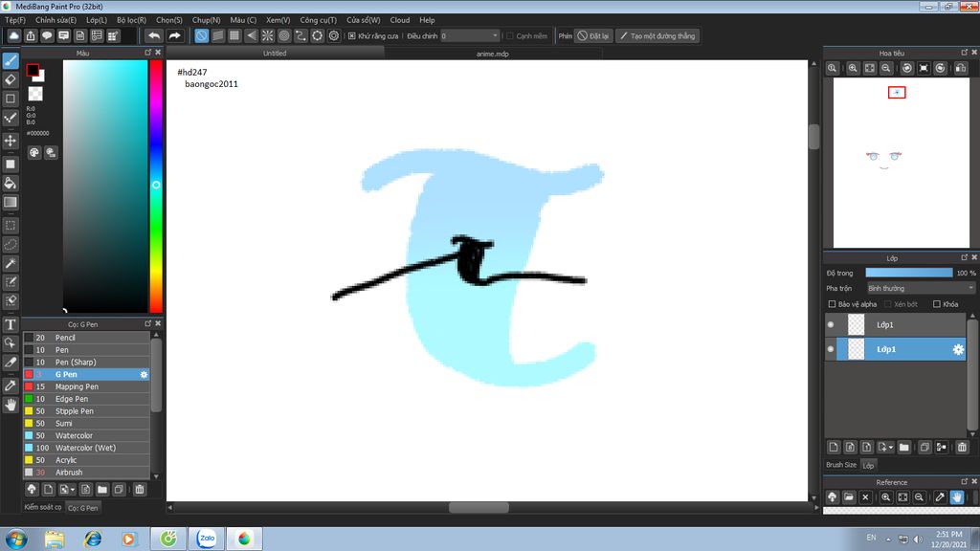Open the Bộ lọc(R) filter menu
Screen dimensions: 980x551
131,20
